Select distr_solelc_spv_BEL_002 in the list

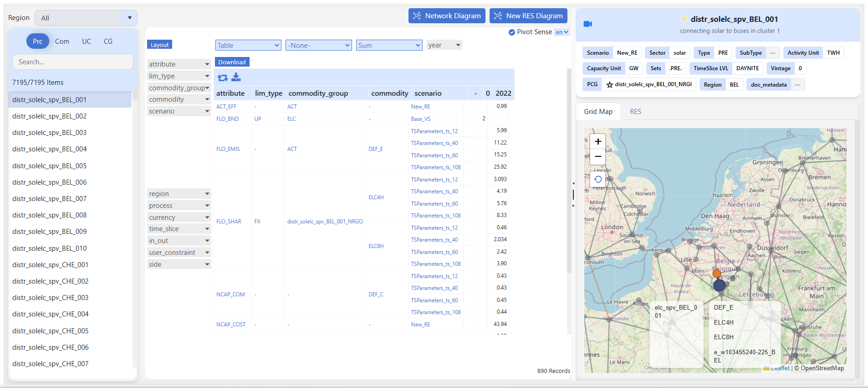point(70,116)
